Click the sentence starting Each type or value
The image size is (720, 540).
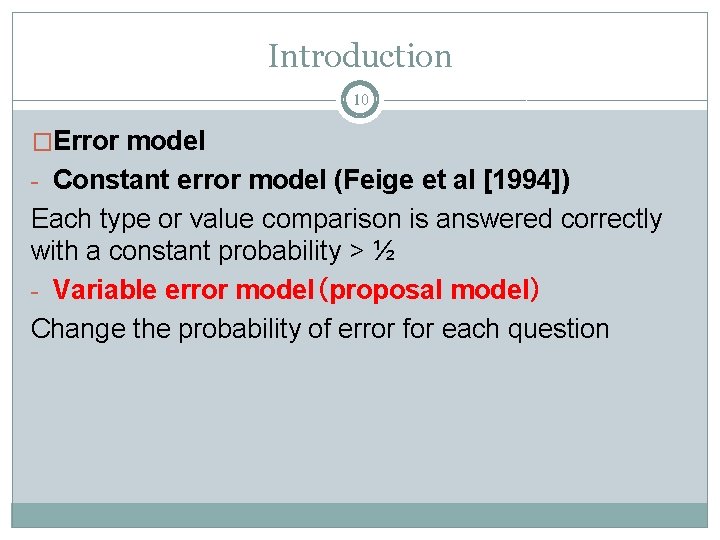347,235
